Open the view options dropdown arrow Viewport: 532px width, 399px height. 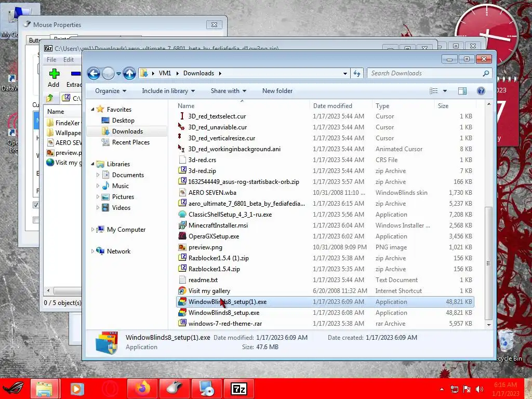point(445,91)
